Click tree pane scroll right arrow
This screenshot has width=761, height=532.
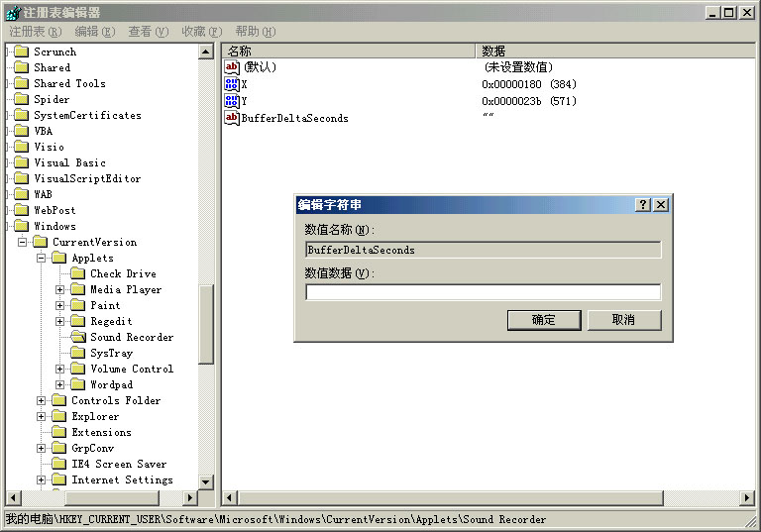click(190, 497)
